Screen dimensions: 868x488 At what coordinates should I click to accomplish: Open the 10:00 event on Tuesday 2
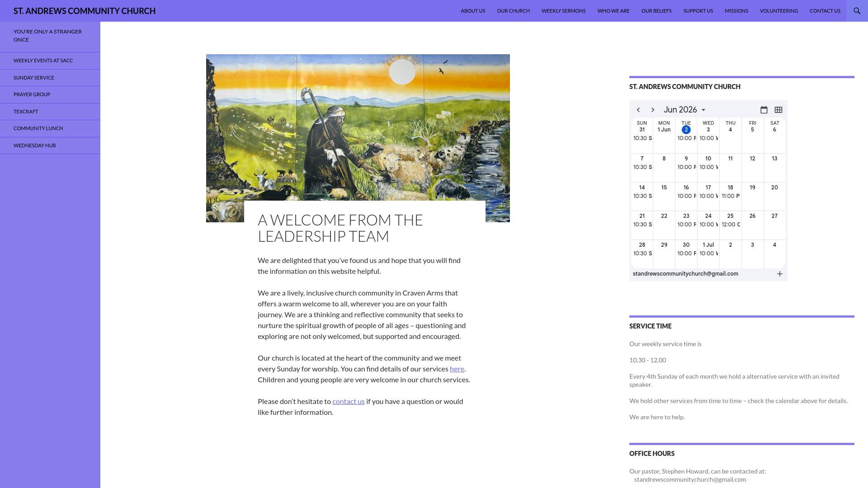coord(686,138)
